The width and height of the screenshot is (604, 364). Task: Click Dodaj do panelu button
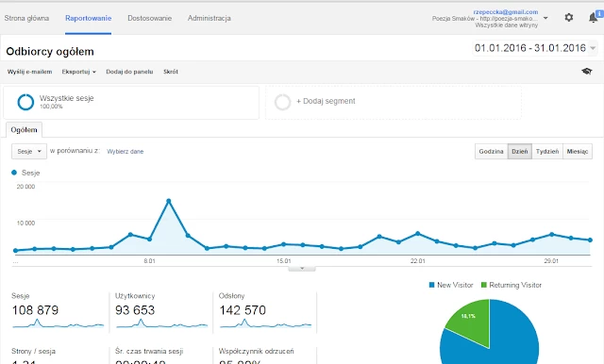(129, 72)
